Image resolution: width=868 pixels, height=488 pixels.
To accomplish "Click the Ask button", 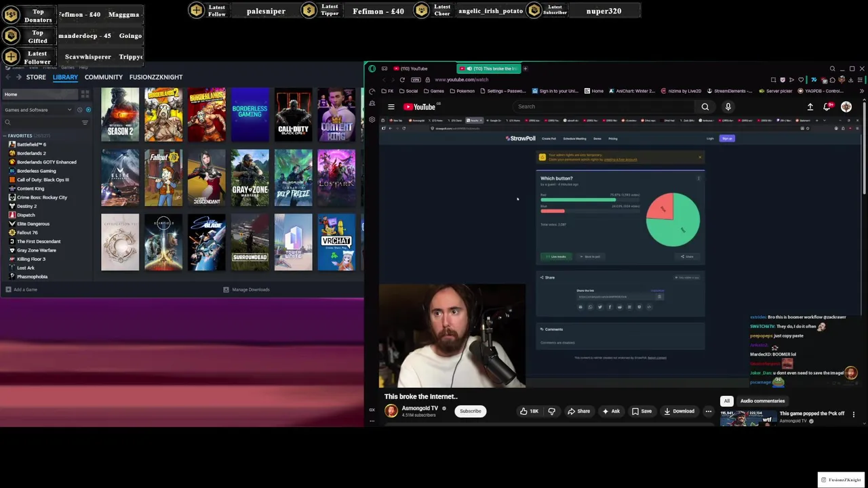I will point(611,411).
